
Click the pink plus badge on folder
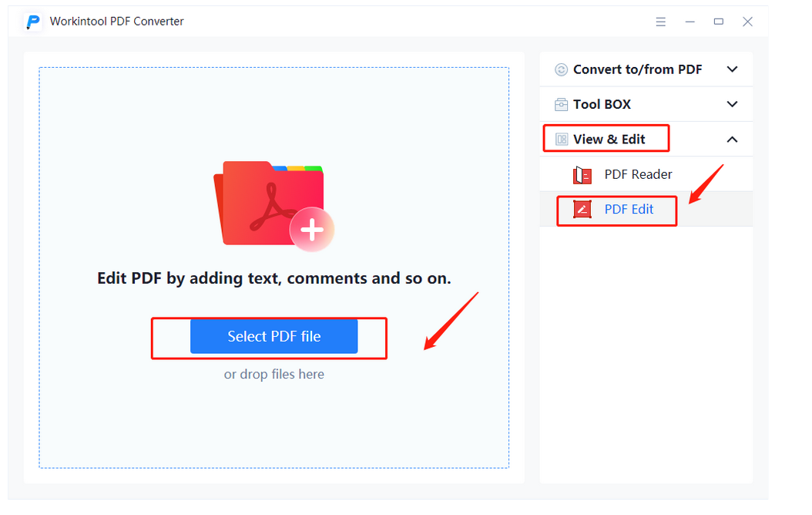pos(311,230)
